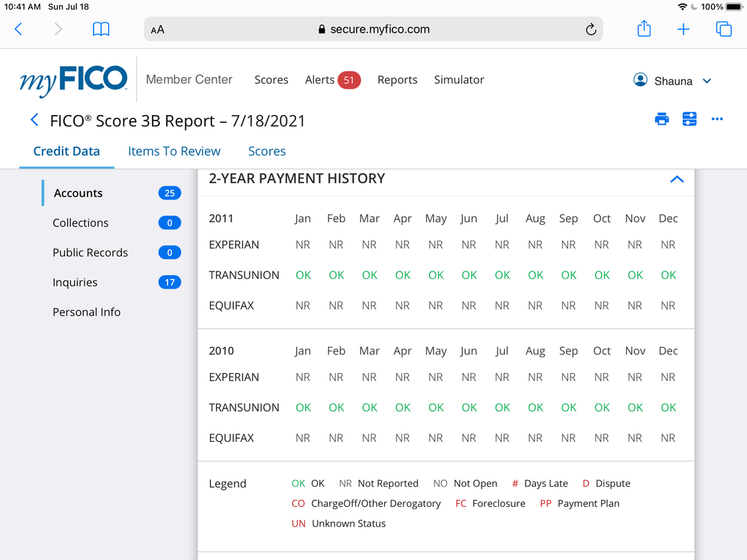Screen dimensions: 747x560
Task: Click the NR Not Reported legend entry
Action: point(379,483)
